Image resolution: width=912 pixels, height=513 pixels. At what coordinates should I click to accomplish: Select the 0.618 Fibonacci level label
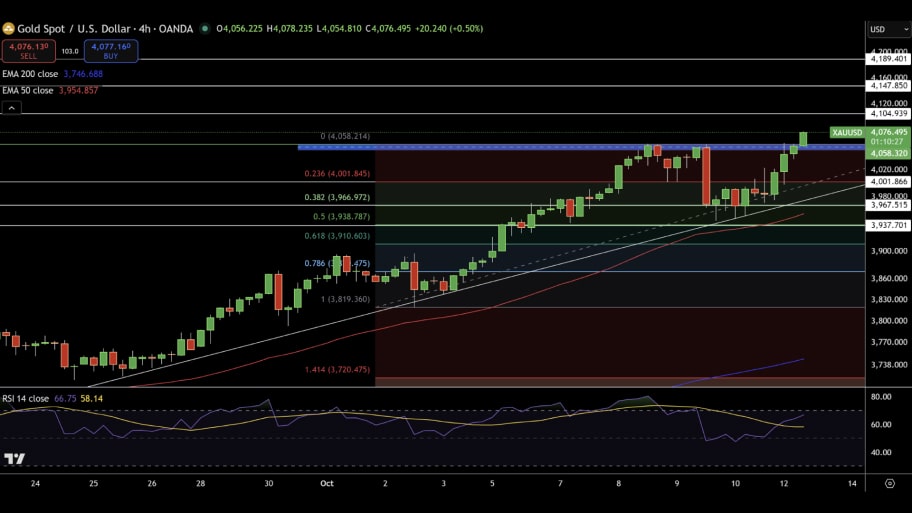coord(337,236)
